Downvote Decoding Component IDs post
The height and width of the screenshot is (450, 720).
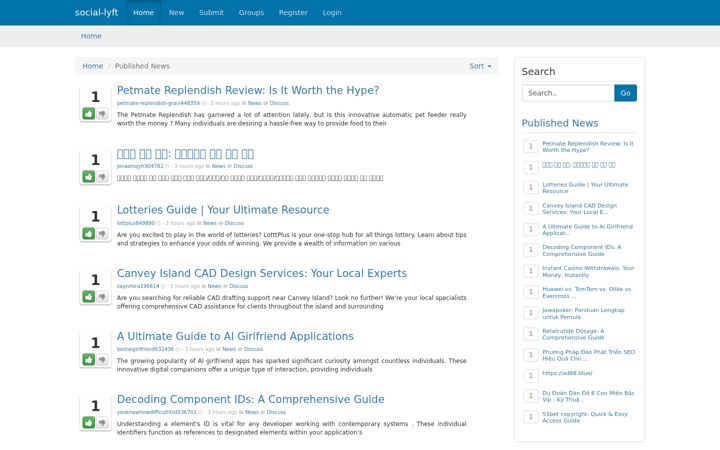(102, 422)
